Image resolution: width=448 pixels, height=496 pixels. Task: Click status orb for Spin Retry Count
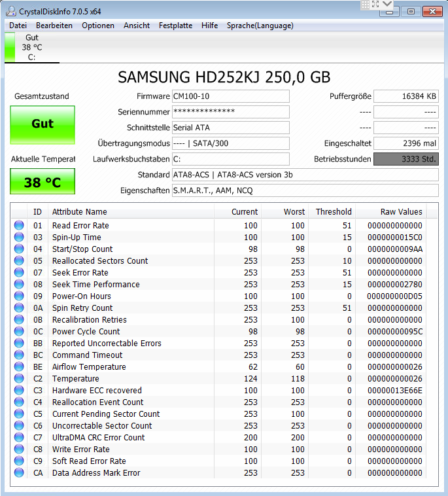tap(19, 308)
